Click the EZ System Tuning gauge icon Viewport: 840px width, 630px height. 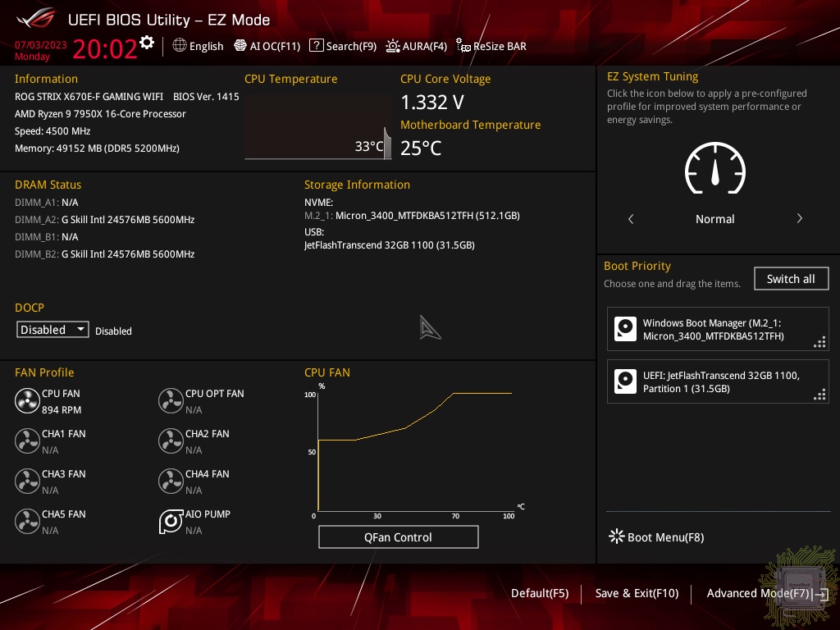714,171
